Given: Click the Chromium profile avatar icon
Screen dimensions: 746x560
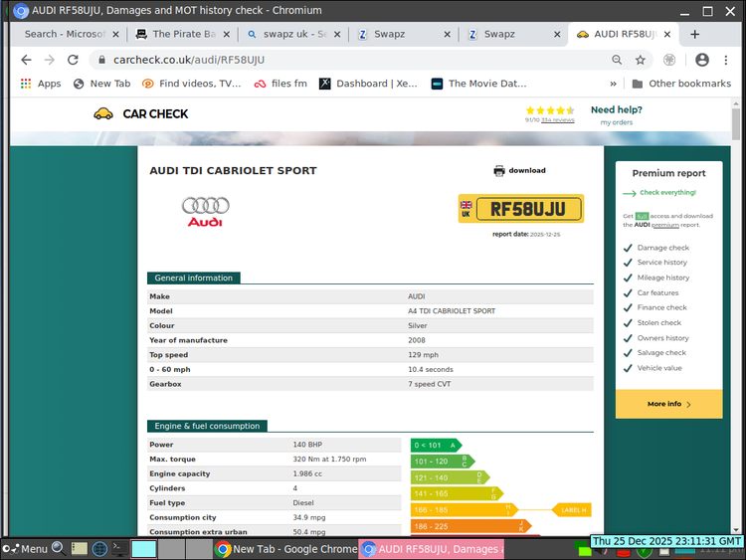Looking at the screenshot, I should (x=702, y=60).
